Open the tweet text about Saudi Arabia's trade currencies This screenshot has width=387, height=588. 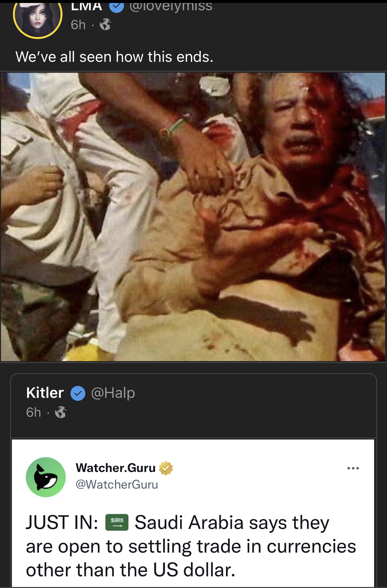[x=191, y=546]
